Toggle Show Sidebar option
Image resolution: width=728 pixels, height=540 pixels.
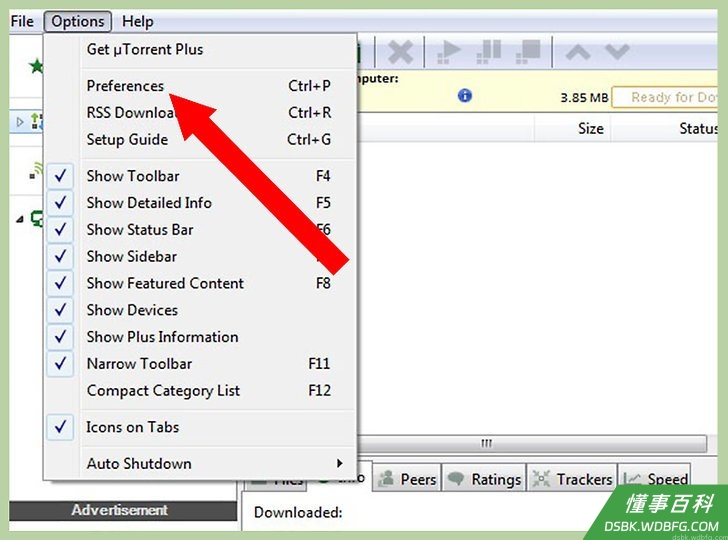pos(201,256)
